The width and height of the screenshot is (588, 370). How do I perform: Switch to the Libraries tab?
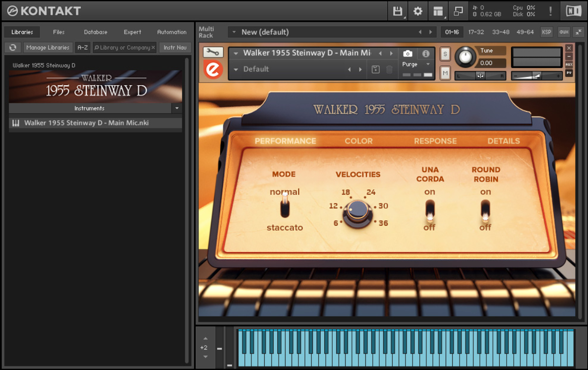pyautogui.click(x=22, y=32)
